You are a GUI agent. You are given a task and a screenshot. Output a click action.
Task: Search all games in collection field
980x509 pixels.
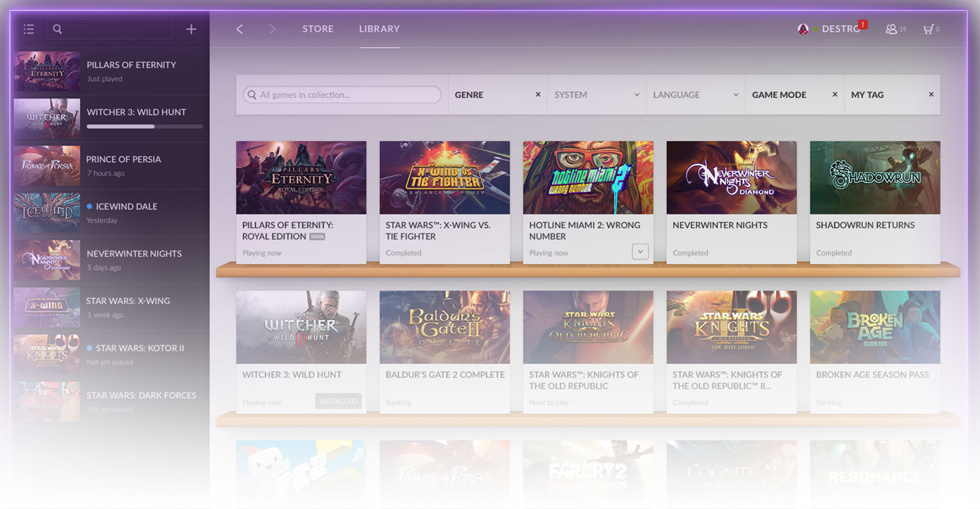click(x=342, y=94)
